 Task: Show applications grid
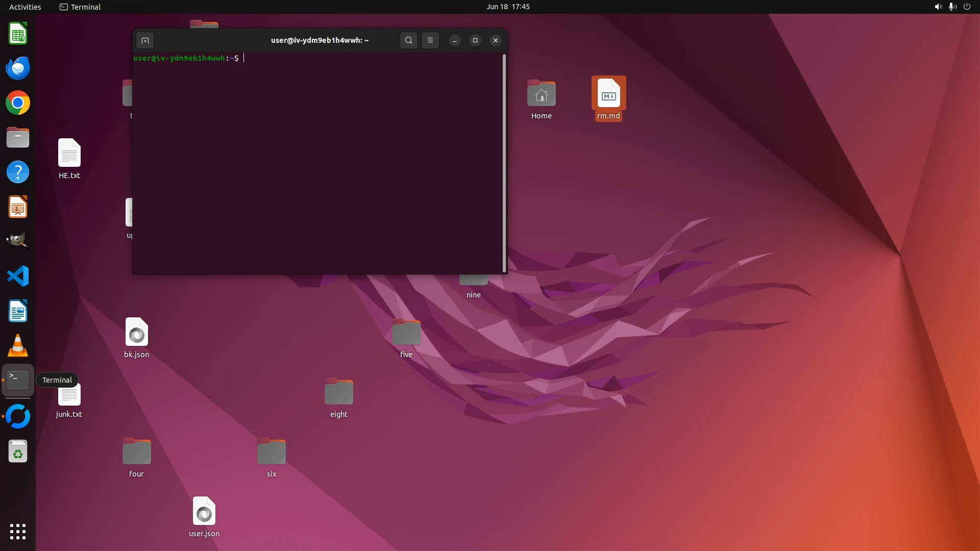pos(18,532)
